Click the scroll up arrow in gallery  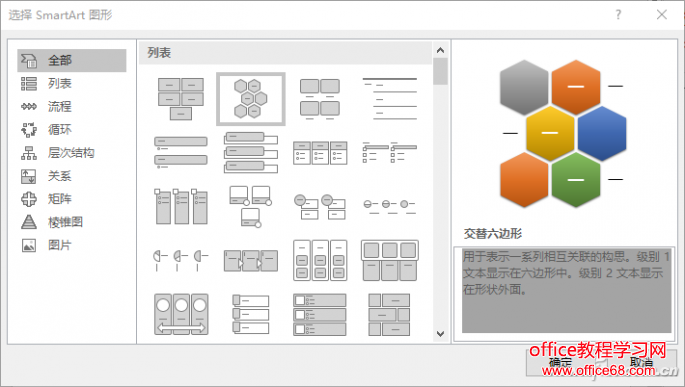[440, 50]
